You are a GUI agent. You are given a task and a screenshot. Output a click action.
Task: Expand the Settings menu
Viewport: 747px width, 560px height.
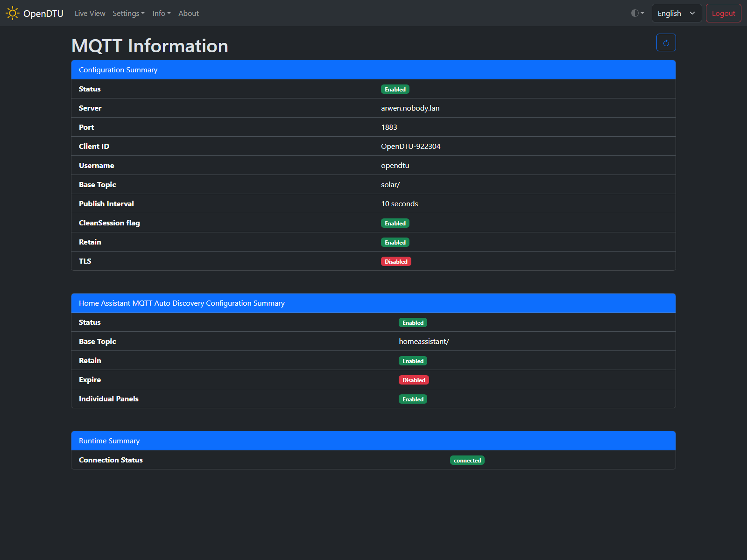tap(128, 14)
